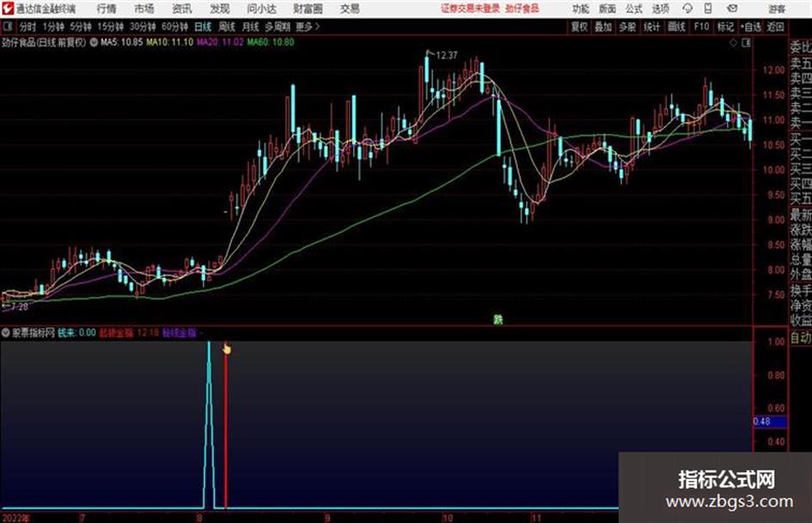Expand the 更多 periods list
The height and width of the screenshot is (523, 812).
[x=308, y=27]
